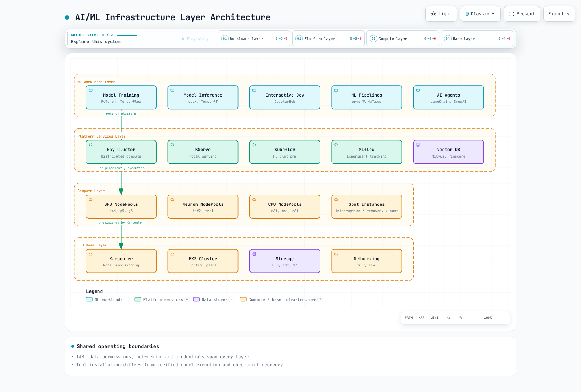Select the Neuron NodePools node
581x392 pixels.
(x=203, y=207)
